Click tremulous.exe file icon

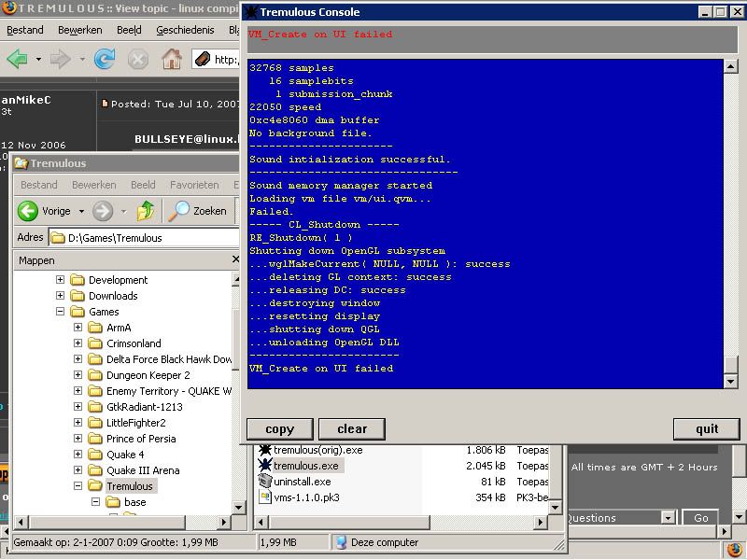tap(264, 465)
